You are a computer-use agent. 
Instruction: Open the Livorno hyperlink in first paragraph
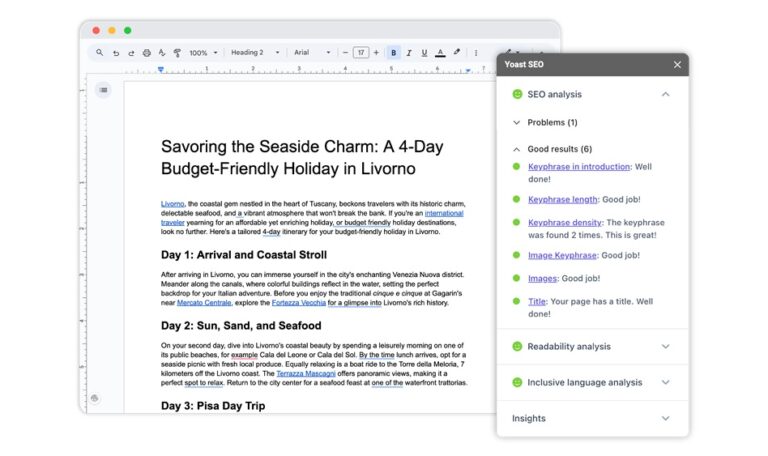(172, 204)
